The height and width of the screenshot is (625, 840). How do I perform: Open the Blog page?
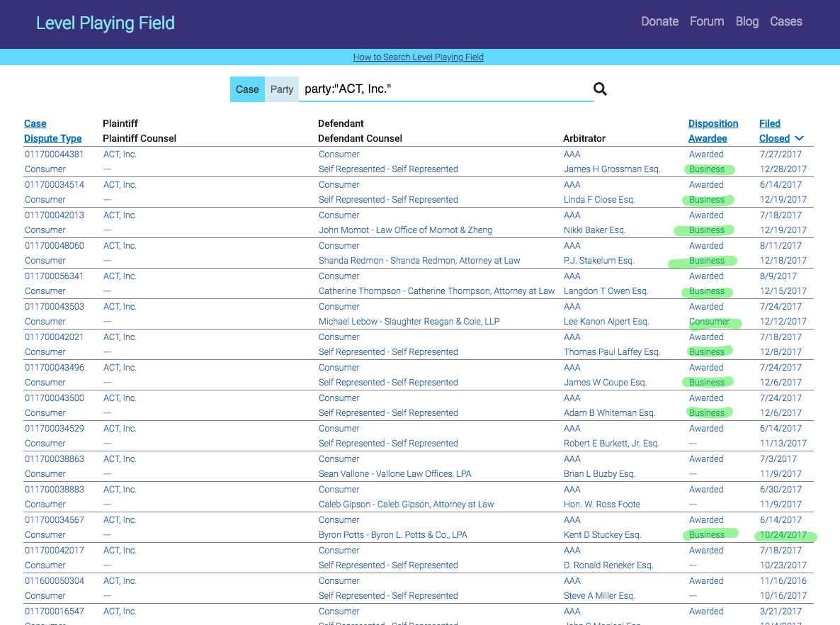click(x=747, y=21)
